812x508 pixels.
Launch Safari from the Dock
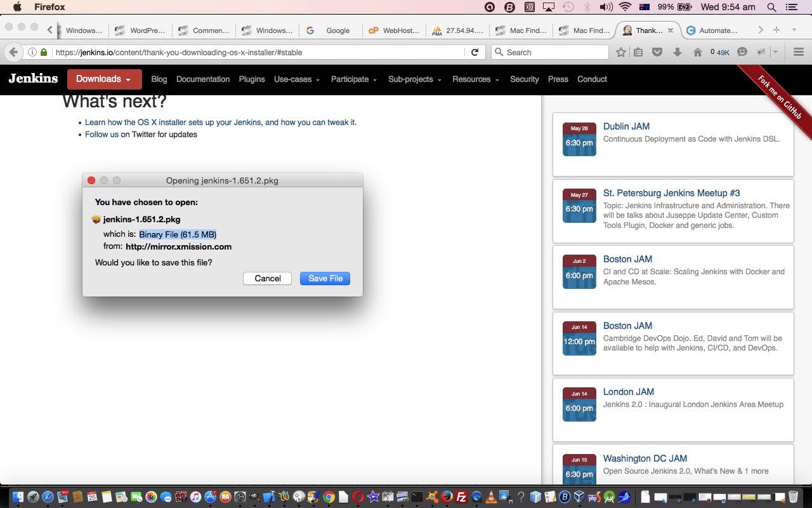(48, 497)
